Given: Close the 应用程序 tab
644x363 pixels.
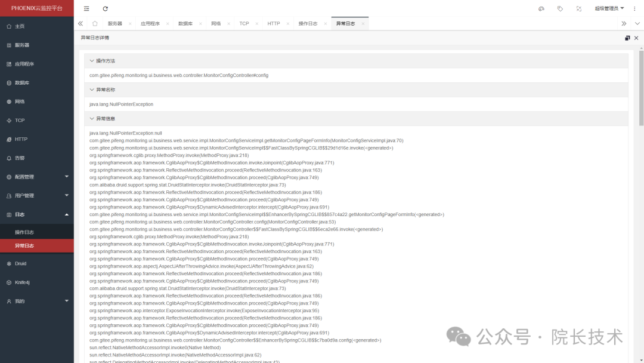Looking at the screenshot, I should pyautogui.click(x=168, y=24).
